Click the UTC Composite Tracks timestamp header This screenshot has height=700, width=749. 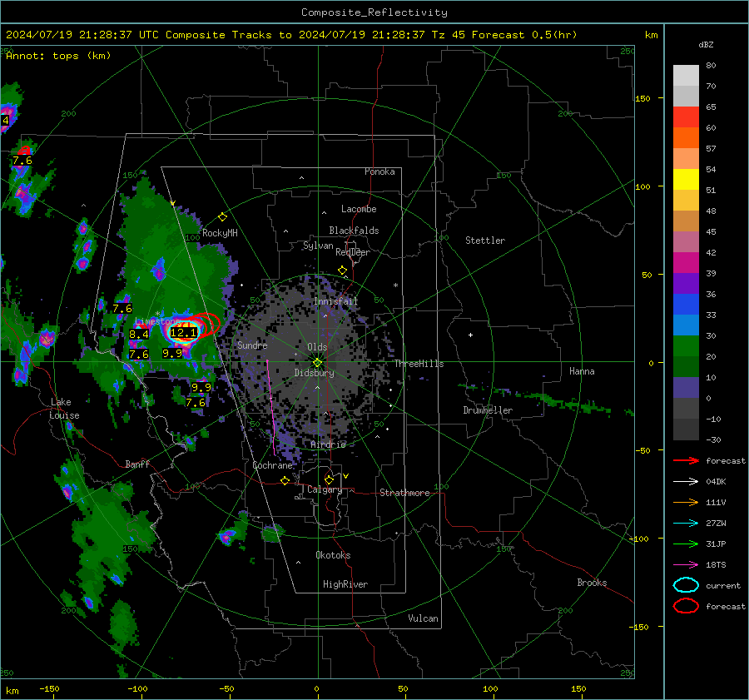click(291, 35)
